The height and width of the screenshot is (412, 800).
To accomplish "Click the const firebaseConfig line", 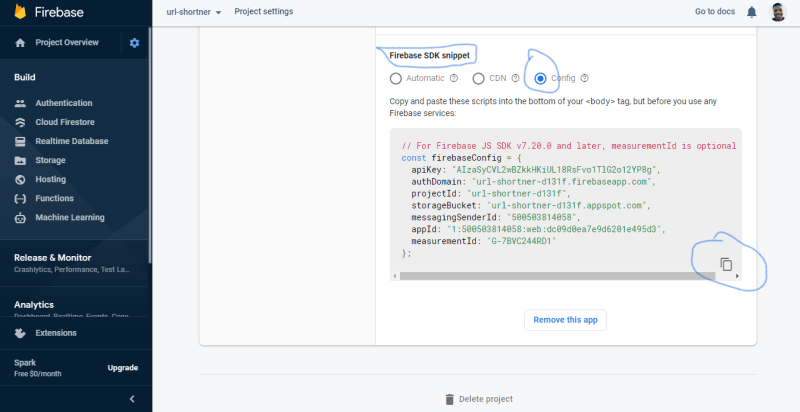I will point(461,158).
